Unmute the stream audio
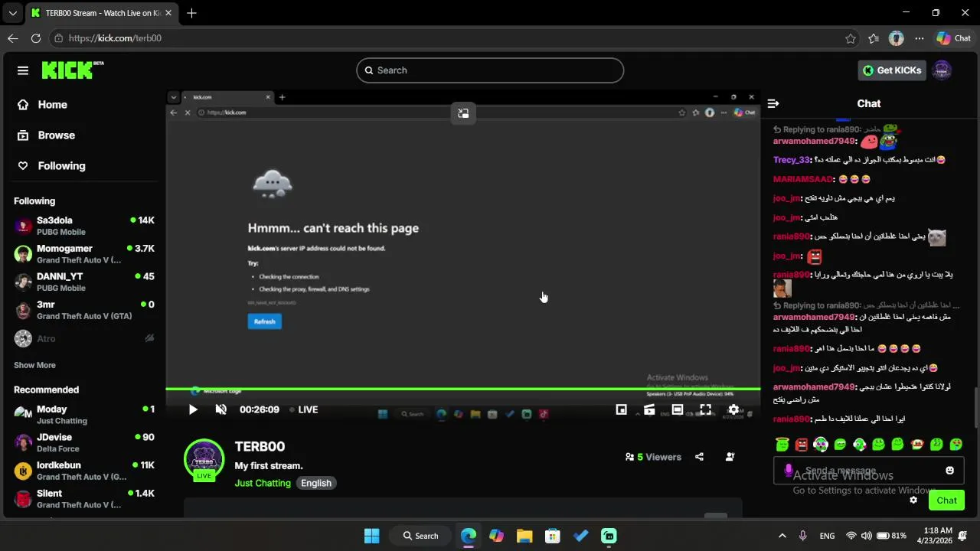 220,409
